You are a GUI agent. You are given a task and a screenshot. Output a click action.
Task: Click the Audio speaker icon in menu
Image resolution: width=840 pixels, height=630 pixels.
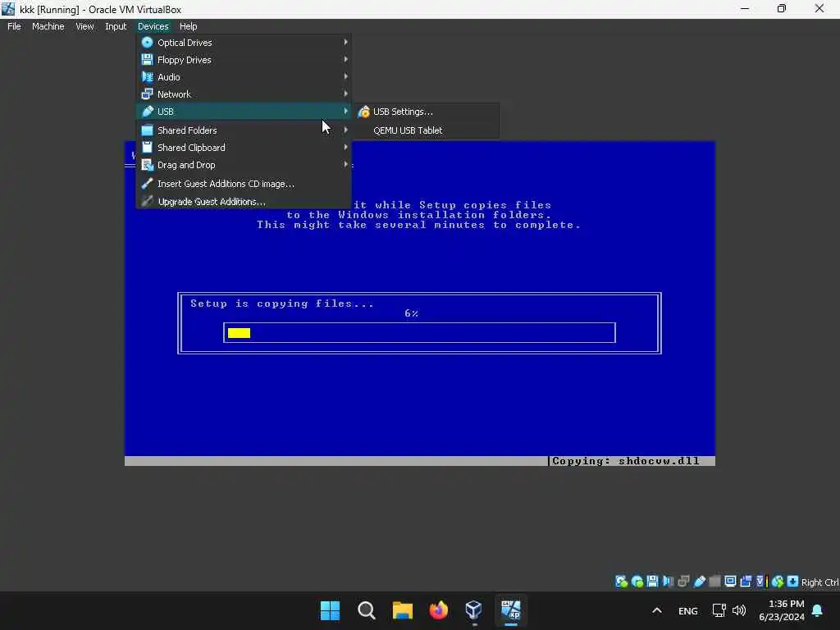[x=148, y=76]
